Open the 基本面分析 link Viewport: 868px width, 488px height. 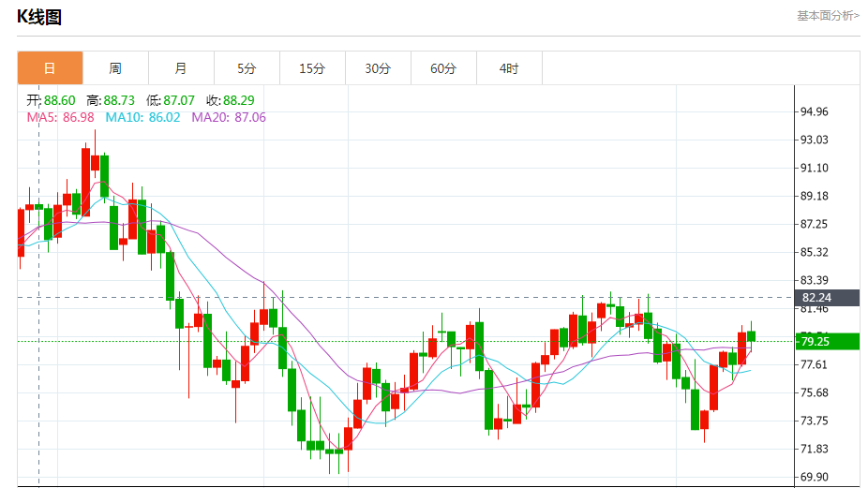tap(828, 16)
